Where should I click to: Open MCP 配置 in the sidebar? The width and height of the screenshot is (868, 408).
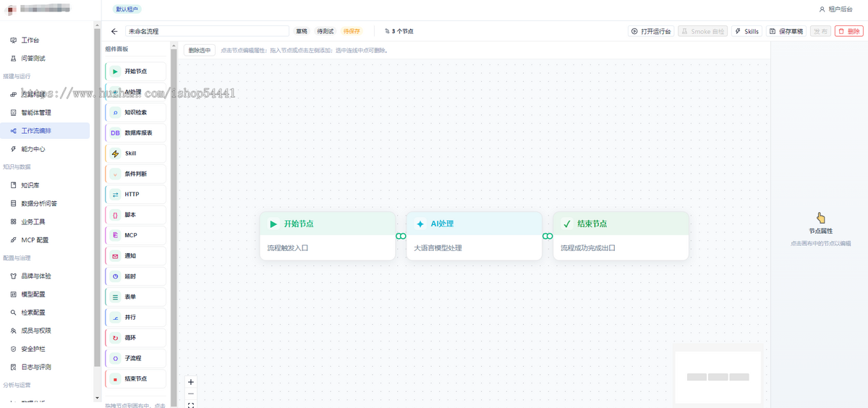tap(45, 239)
